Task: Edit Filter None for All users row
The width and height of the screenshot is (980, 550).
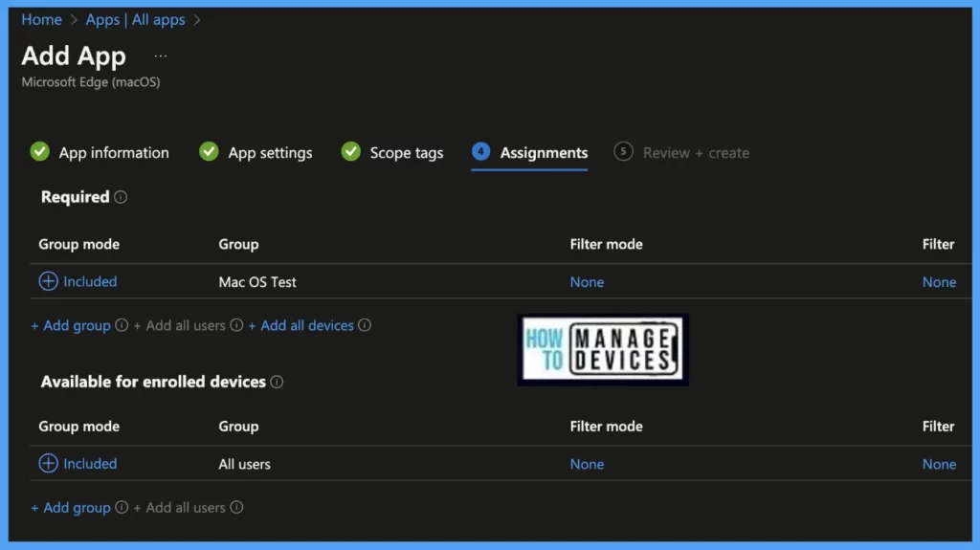Action: (x=939, y=464)
